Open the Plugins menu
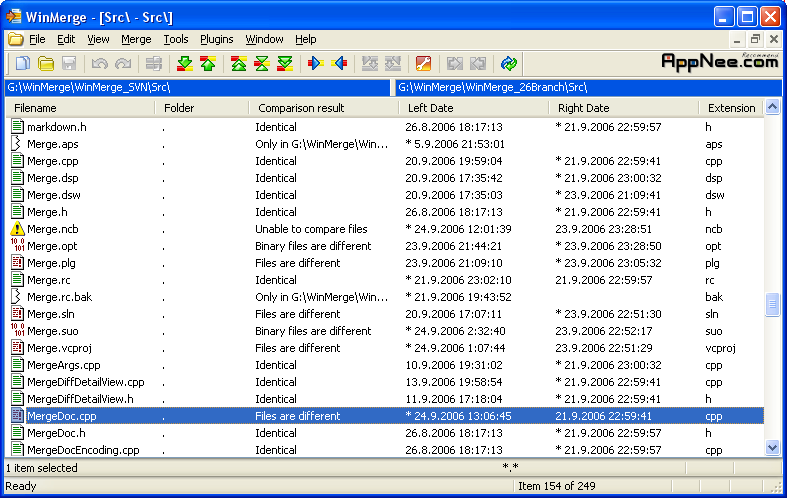Viewport: 787px width, 498px height. (x=216, y=39)
